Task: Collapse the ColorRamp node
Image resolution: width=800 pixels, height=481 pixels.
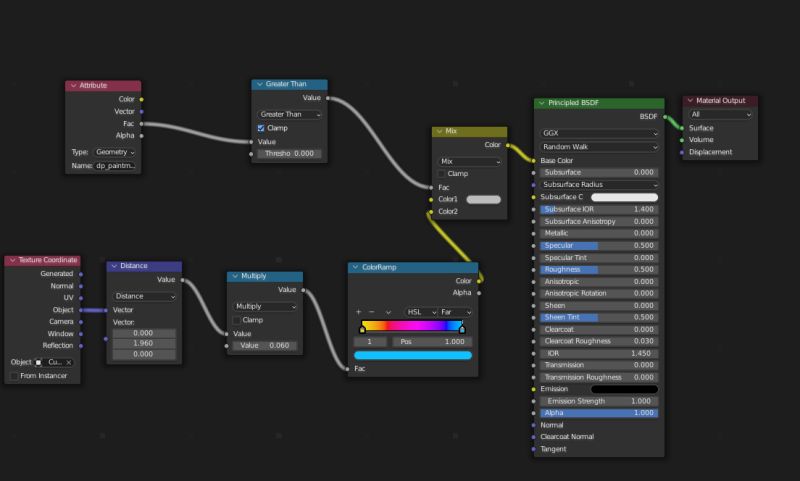Action: point(356,267)
